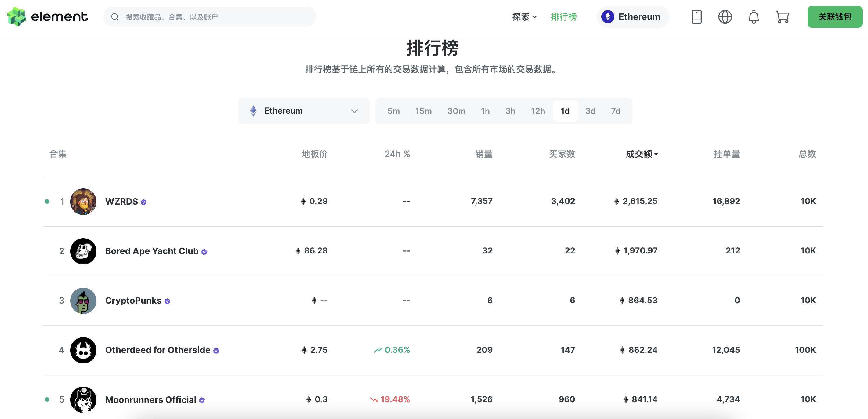The image size is (868, 419).
Task: Open Moonrunners Official avatar
Action: point(83,400)
